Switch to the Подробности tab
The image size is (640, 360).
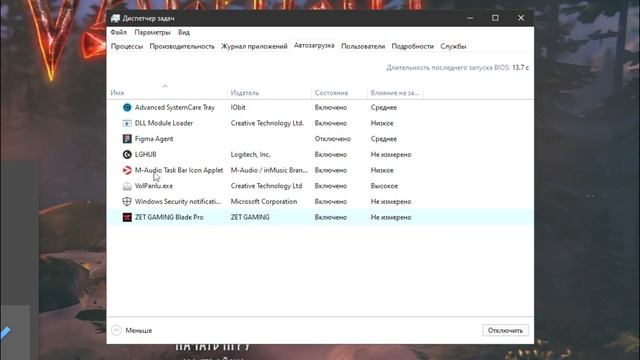point(413,47)
